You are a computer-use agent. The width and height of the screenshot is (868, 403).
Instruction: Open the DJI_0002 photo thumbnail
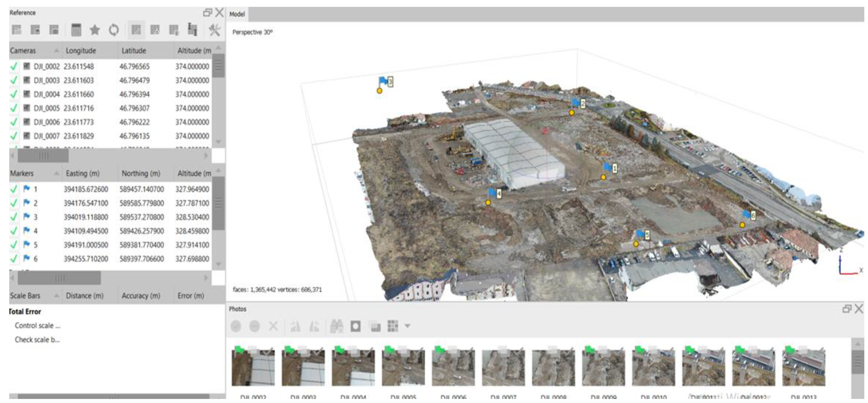pyautogui.click(x=253, y=367)
